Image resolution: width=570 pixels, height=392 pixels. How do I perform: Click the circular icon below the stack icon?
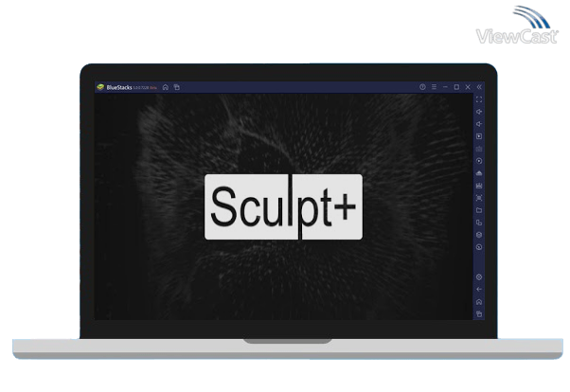click(x=479, y=247)
